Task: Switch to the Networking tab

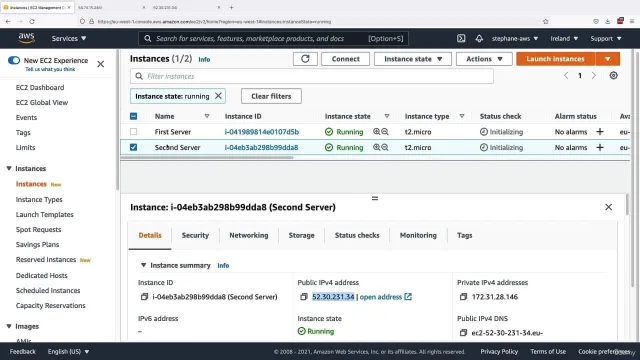Action: point(249,235)
